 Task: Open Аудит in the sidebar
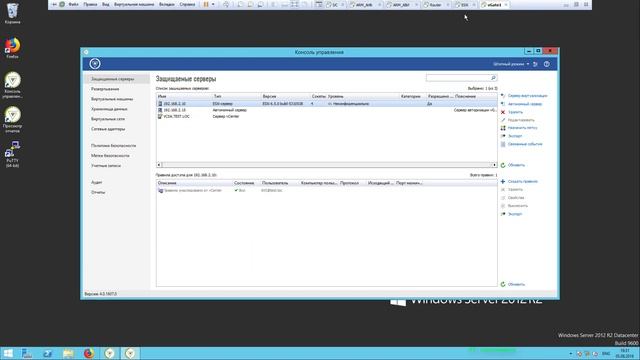(97, 182)
